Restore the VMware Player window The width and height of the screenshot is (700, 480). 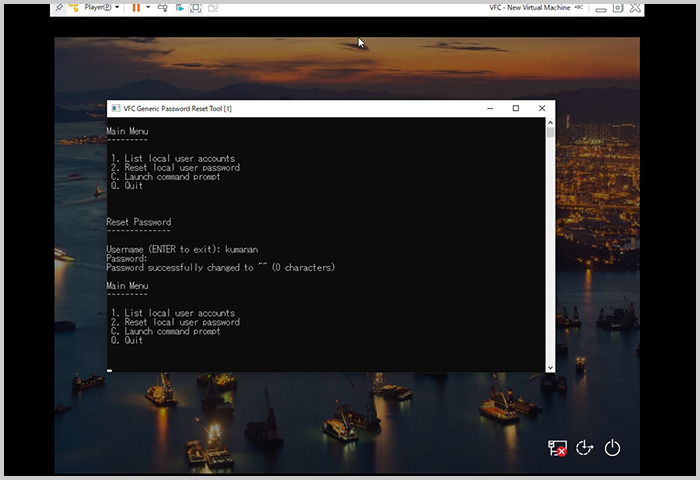point(618,8)
